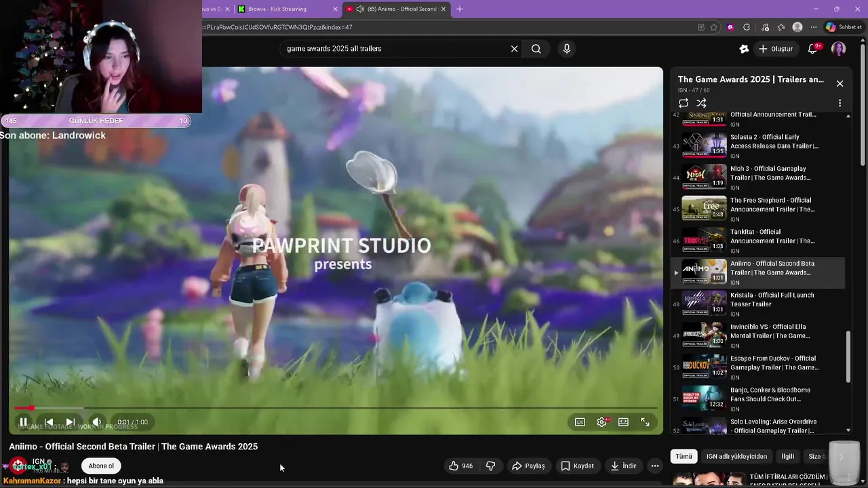Viewport: 868px width, 488px height.
Task: Open video player settings gear
Action: pyautogui.click(x=601, y=422)
